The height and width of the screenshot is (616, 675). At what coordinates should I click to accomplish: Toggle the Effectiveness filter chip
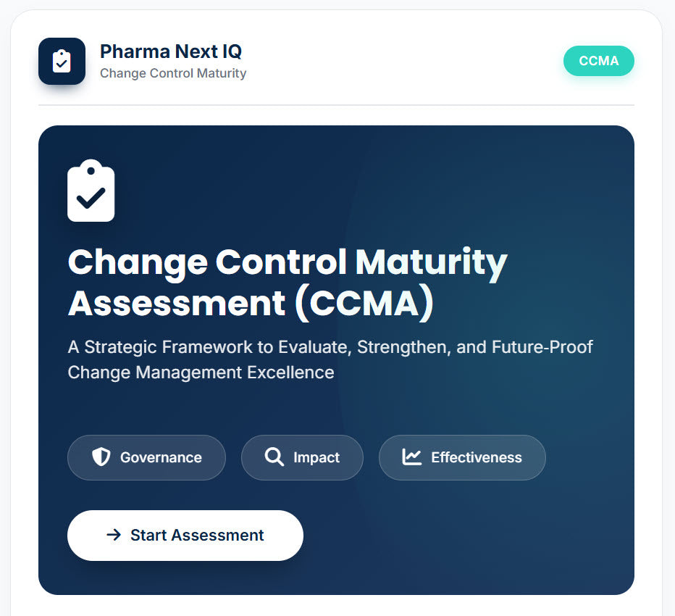[461, 457]
